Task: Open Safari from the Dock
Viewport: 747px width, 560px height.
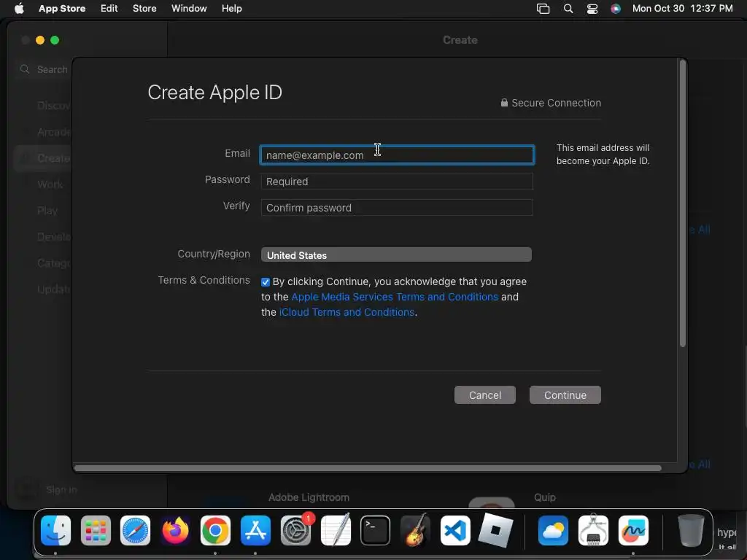Action: (135, 530)
